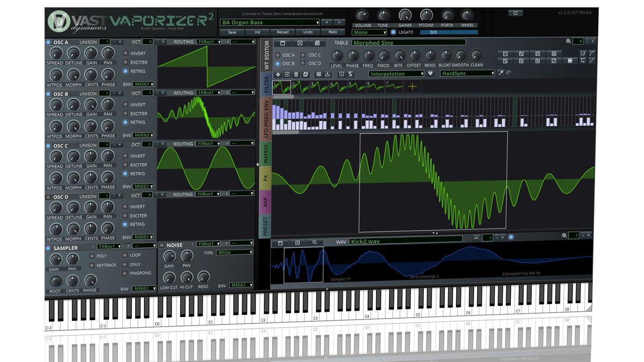Switch to the MATRIX tab

265,153
